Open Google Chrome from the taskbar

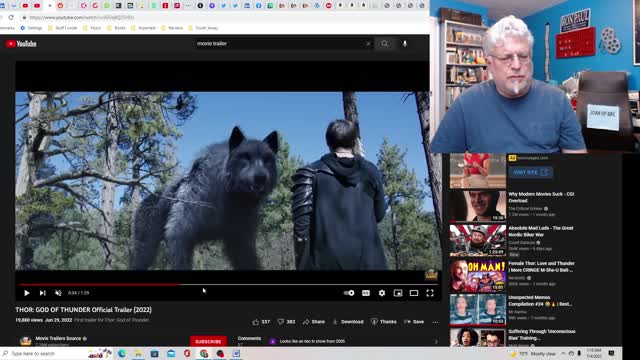point(204,353)
